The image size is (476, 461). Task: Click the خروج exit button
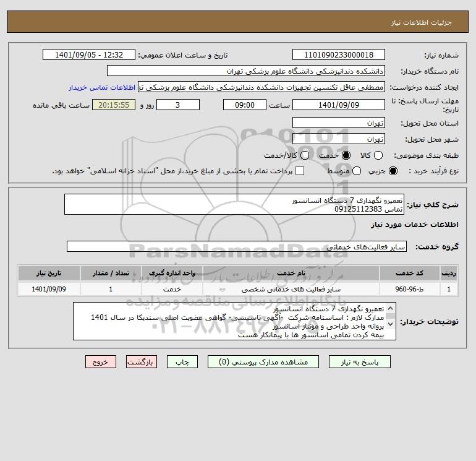tap(101, 362)
